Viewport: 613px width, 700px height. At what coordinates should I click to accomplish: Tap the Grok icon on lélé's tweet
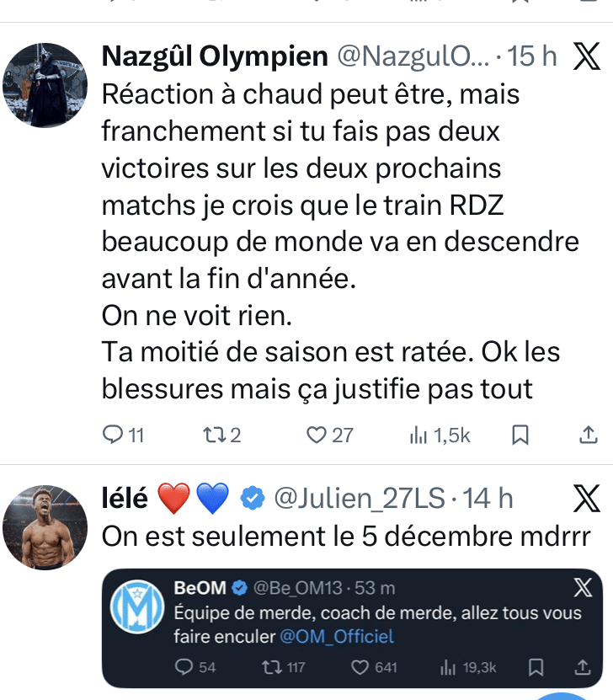586,499
